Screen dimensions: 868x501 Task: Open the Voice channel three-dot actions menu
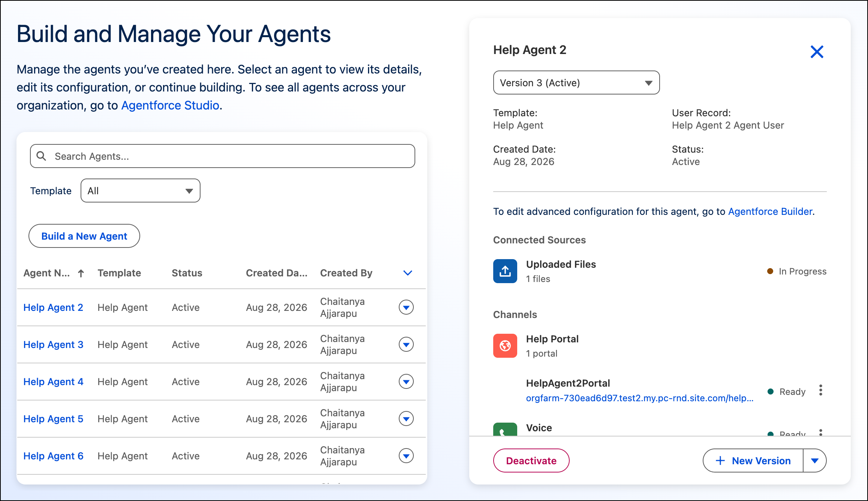821,432
